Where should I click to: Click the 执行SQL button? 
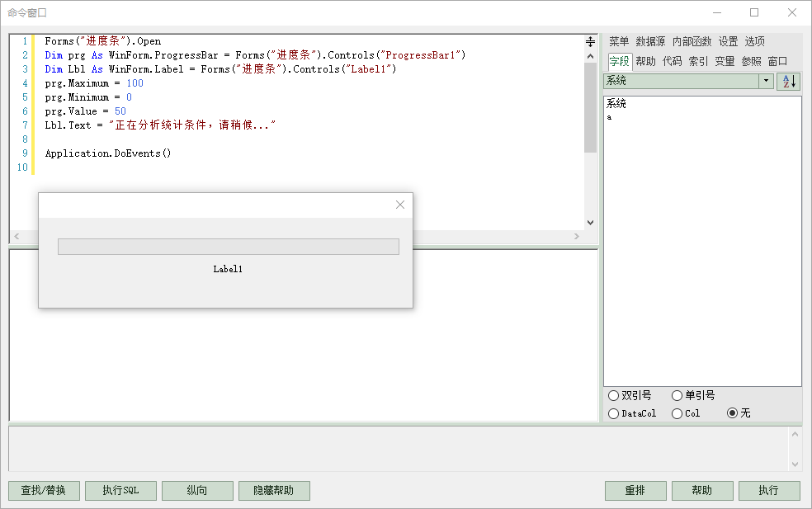(x=120, y=490)
